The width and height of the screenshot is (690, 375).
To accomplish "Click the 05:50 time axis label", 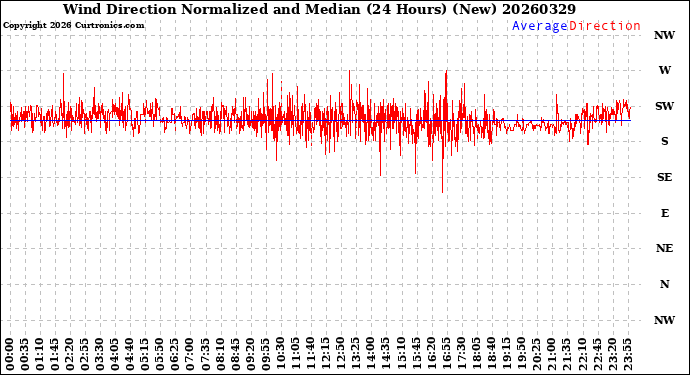I will click(160, 355).
